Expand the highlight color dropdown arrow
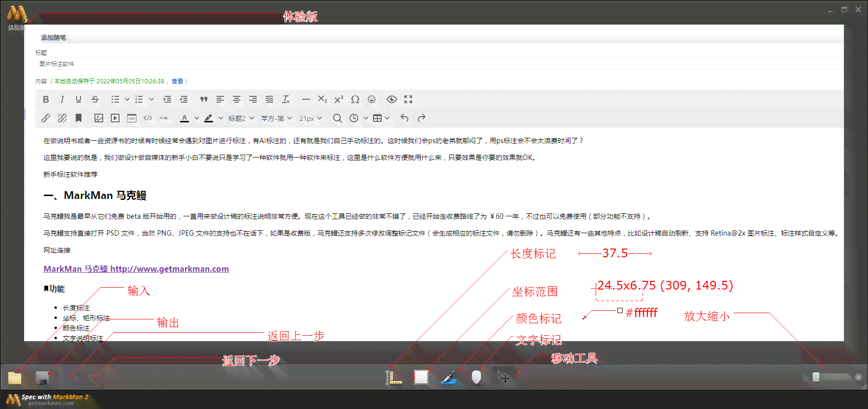The image size is (868, 409). coord(221,118)
